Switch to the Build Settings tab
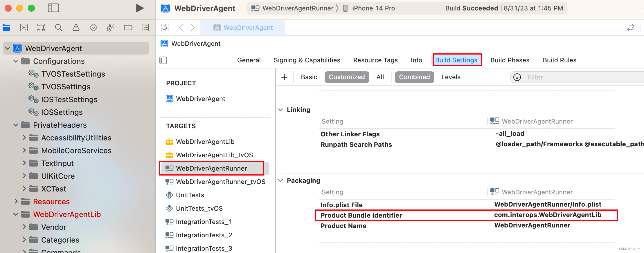The height and width of the screenshot is (253, 644). click(456, 60)
